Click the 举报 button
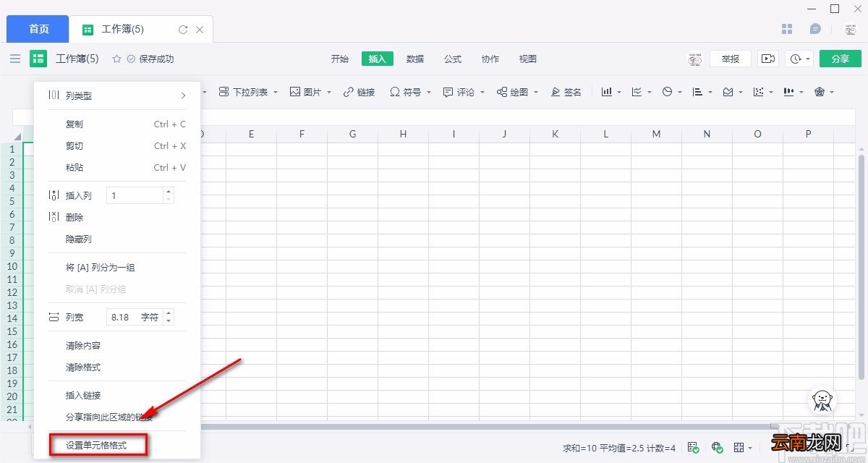Viewport: 868px width, 463px height. [x=731, y=59]
